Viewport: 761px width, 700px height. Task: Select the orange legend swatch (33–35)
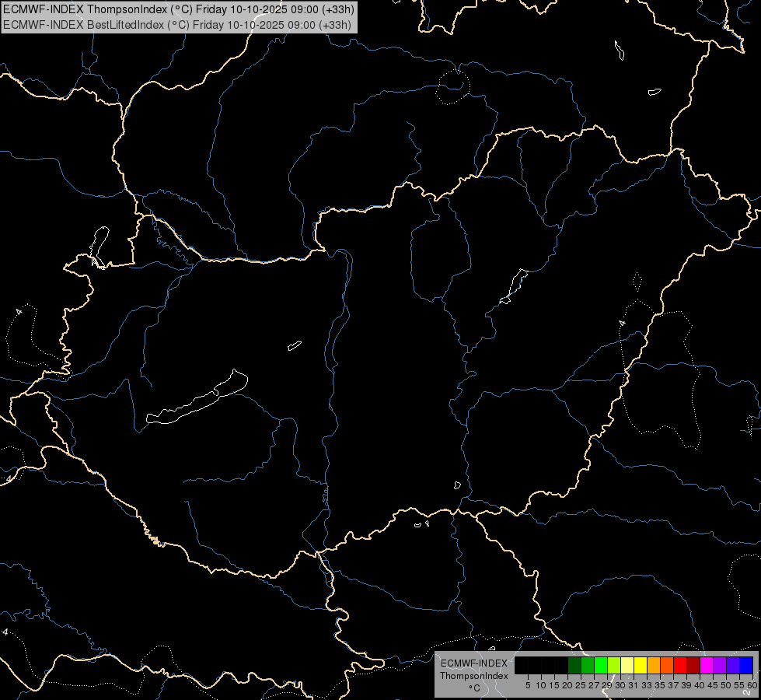(x=654, y=665)
